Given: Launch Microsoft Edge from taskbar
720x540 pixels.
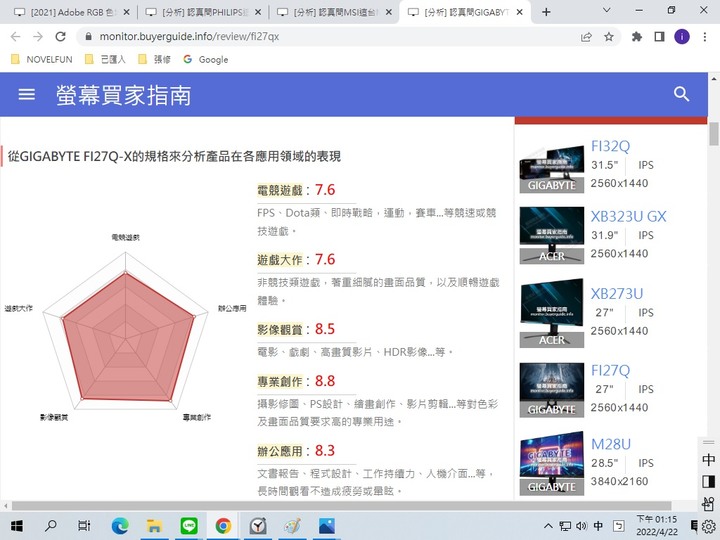Looking at the screenshot, I should (119, 526).
